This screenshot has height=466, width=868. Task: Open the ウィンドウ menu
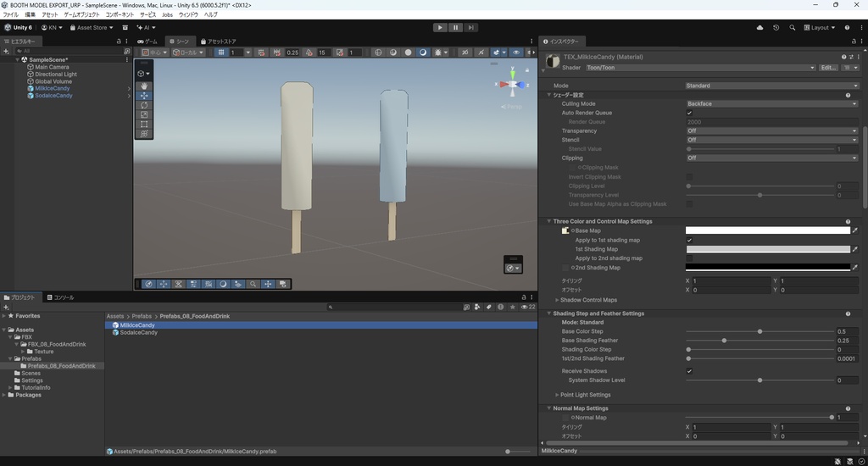pos(188,15)
